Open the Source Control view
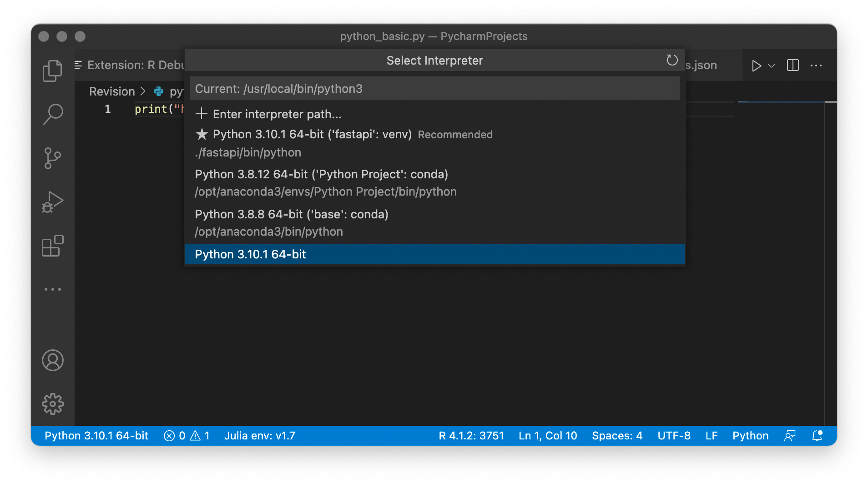 [x=52, y=158]
